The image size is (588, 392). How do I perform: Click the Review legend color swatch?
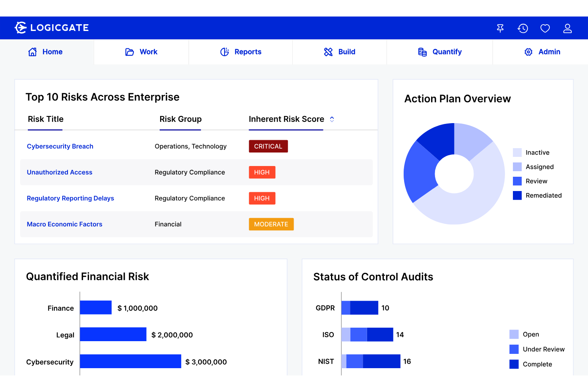[x=517, y=181]
